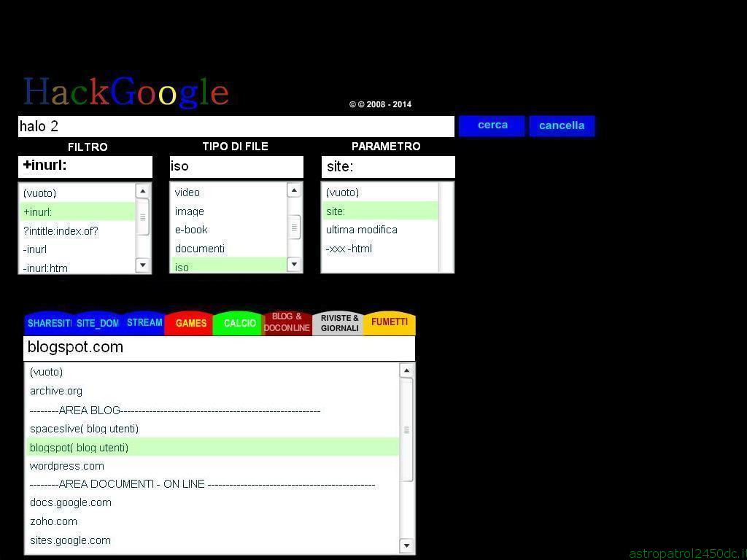
Task: Click the blogspot.com site field
Action: pyautogui.click(x=219, y=348)
